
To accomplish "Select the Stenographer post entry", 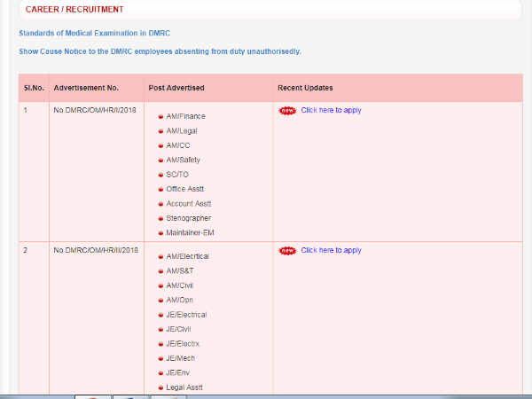I will pos(189,218).
